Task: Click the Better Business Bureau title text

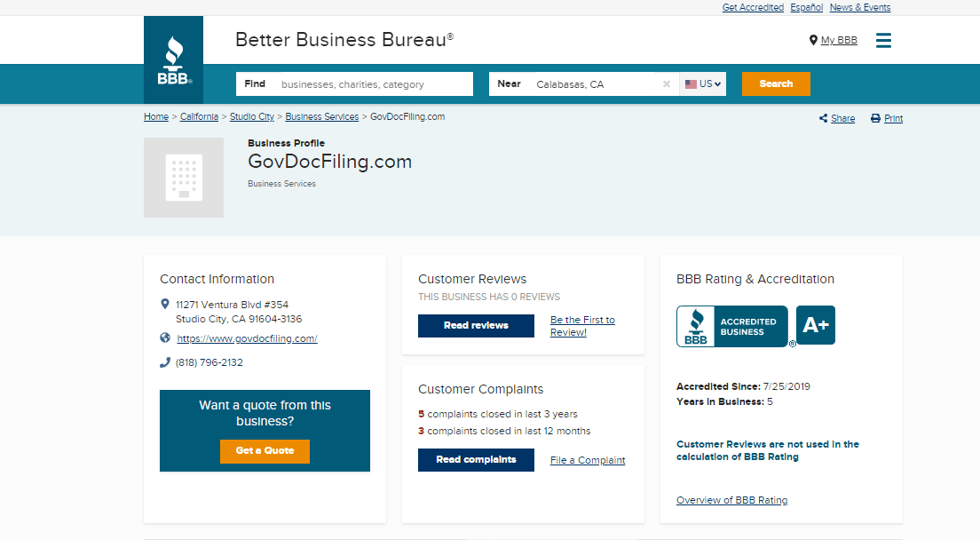Action: click(x=344, y=40)
